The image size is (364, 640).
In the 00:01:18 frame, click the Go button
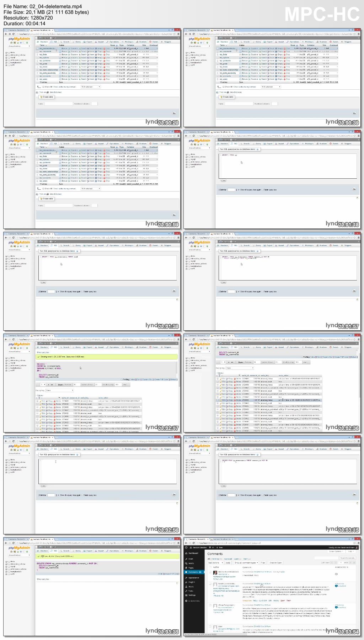[354, 189]
